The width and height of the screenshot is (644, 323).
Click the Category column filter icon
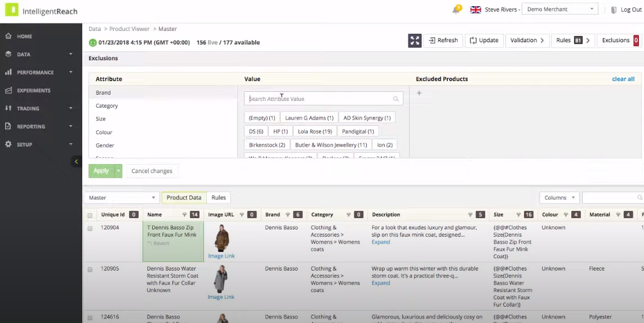[348, 215]
